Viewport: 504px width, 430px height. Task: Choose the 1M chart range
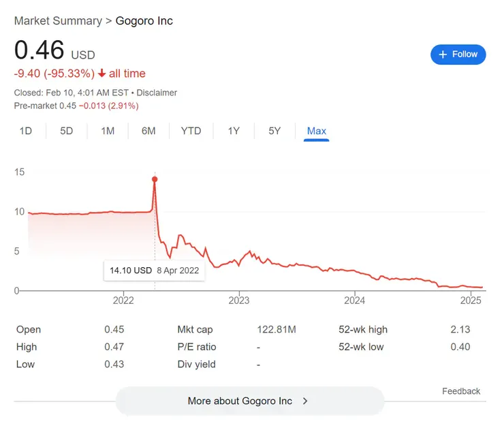pyautogui.click(x=108, y=131)
